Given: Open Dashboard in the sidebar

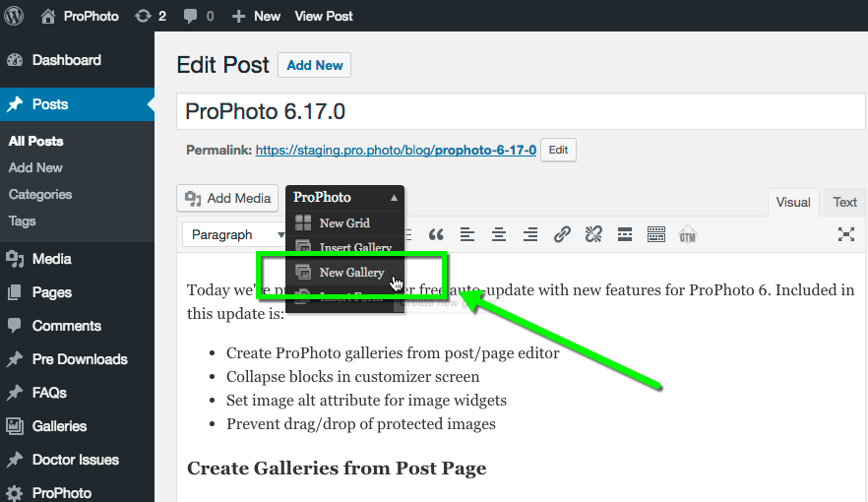Looking at the screenshot, I should [x=77, y=60].
